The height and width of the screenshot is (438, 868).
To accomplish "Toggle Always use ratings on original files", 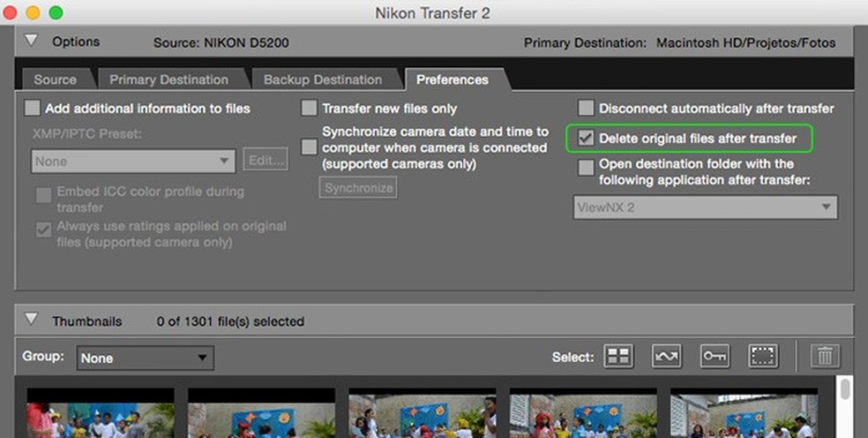I will [x=44, y=230].
